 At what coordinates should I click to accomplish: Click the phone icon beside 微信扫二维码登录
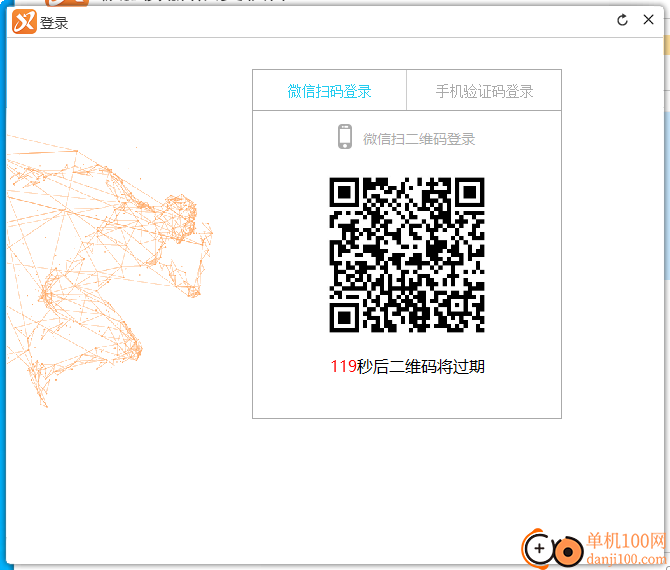coord(345,137)
